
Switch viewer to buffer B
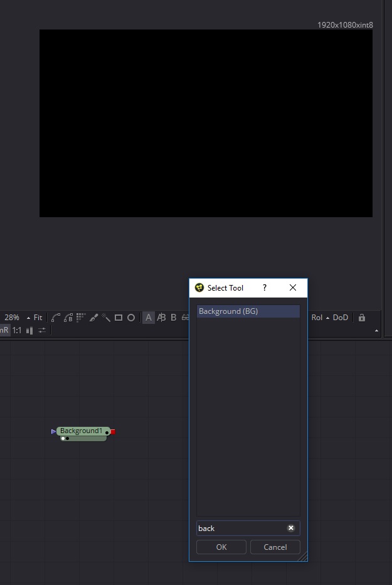(x=173, y=318)
